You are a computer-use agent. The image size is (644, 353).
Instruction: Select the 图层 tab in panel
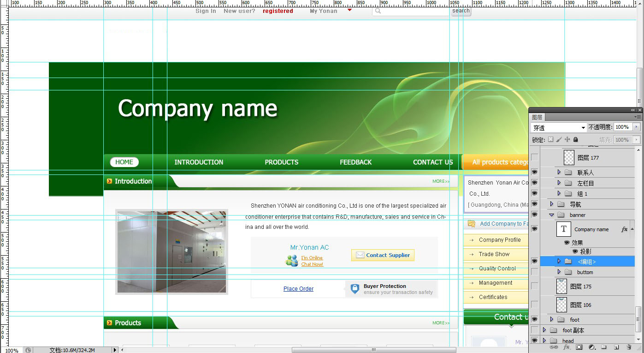538,117
